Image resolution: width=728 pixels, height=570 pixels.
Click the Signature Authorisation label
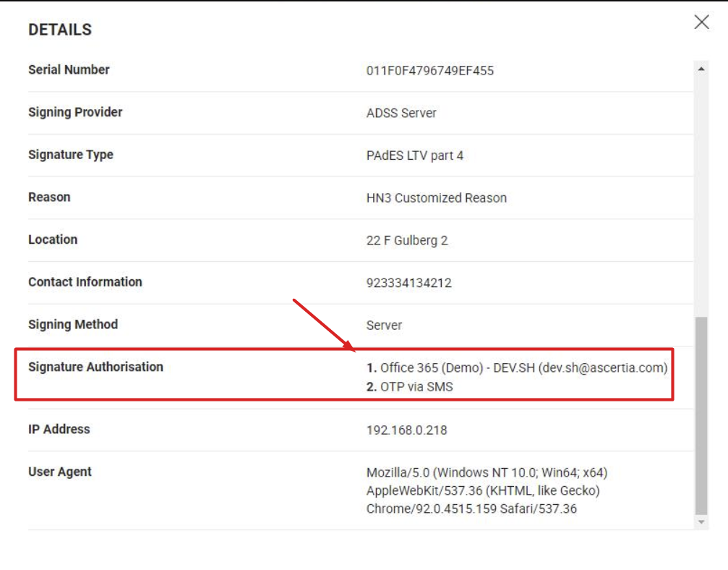[x=95, y=367]
